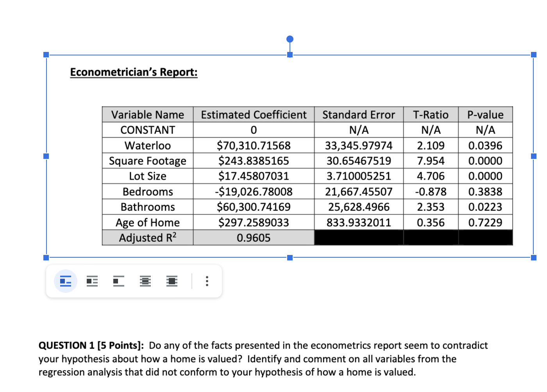Image resolution: width=547 pixels, height=392 pixels.
Task: Select the standard error value 33,345.97974
Action: point(359,146)
